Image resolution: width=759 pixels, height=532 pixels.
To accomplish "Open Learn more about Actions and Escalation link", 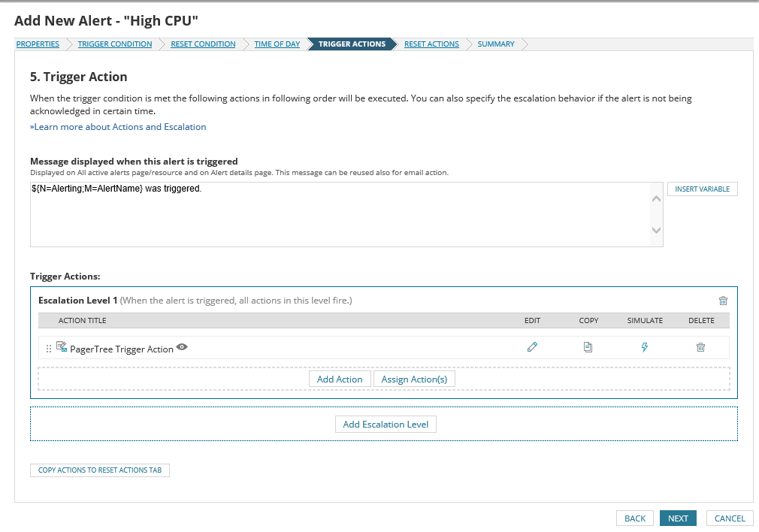I will point(118,127).
